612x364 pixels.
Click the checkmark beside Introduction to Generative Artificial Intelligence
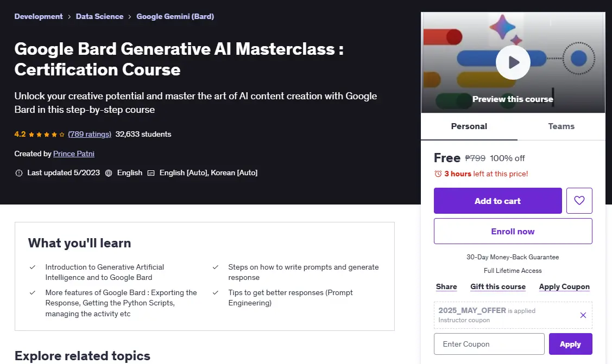(33, 267)
